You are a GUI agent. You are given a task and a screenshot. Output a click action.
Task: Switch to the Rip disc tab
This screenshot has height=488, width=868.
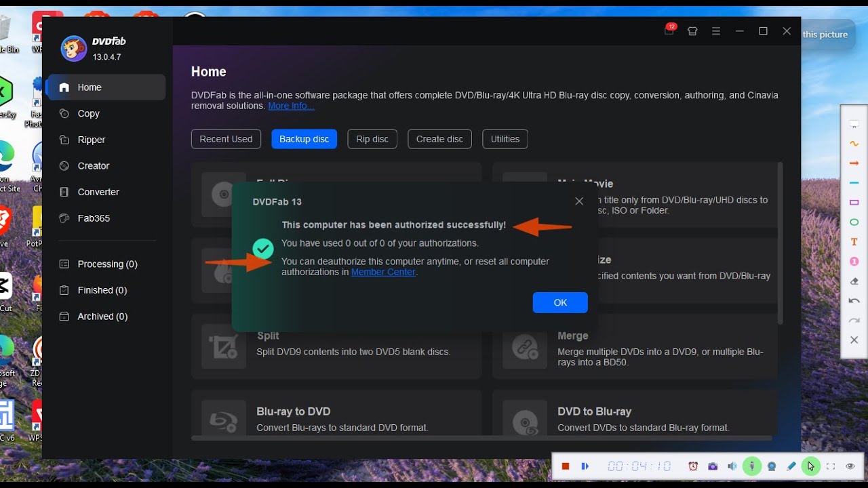pos(372,139)
